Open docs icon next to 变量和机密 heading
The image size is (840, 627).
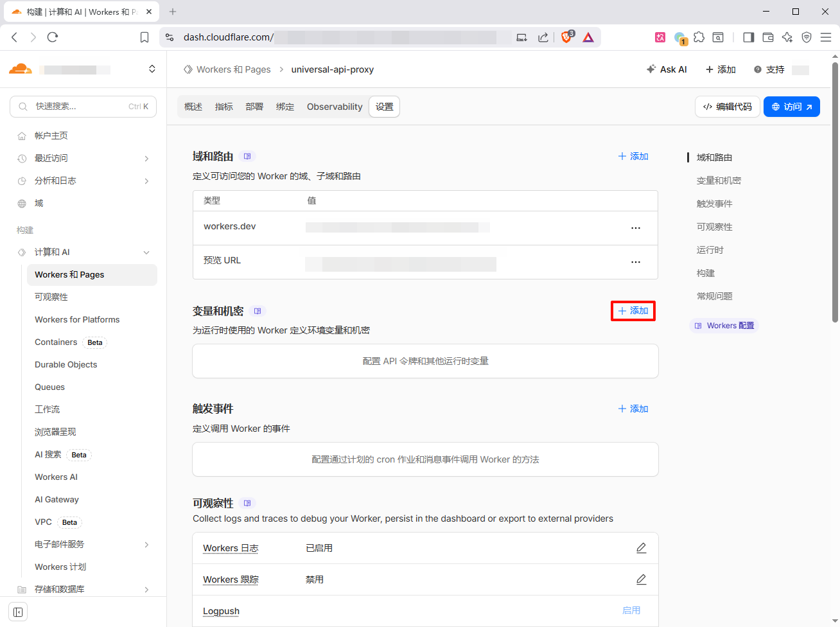click(258, 311)
